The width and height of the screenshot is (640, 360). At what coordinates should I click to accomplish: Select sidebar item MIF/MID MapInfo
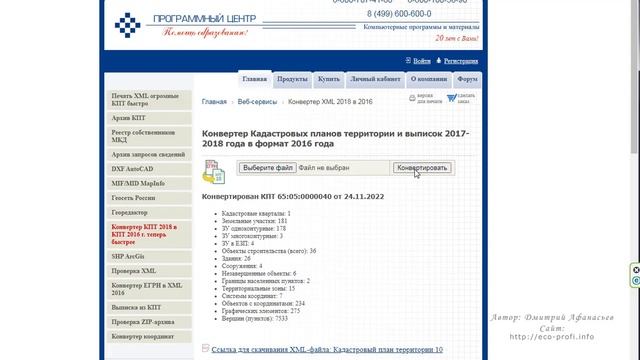tap(149, 184)
